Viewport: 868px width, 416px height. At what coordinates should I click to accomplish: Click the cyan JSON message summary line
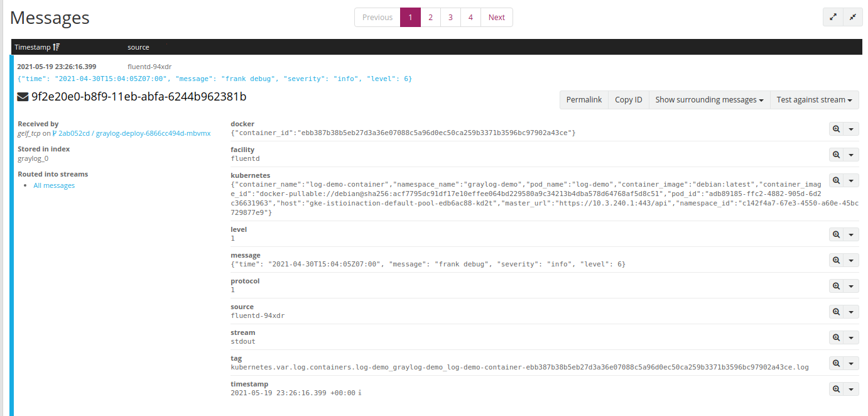click(x=214, y=79)
